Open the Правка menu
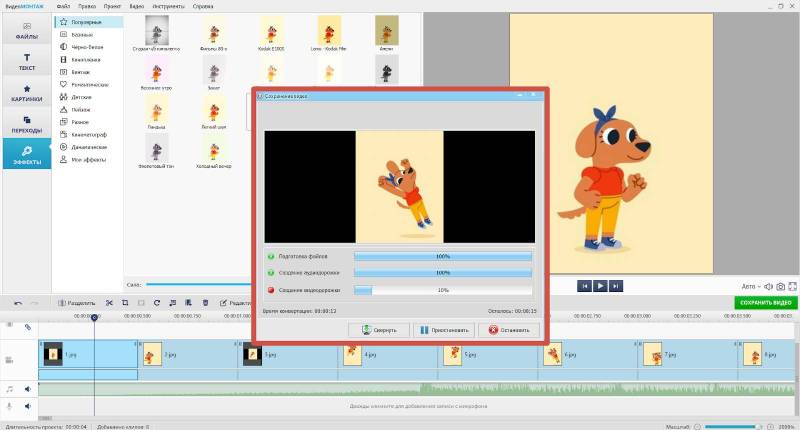Image resolution: width=800 pixels, height=430 pixels. coord(87,7)
